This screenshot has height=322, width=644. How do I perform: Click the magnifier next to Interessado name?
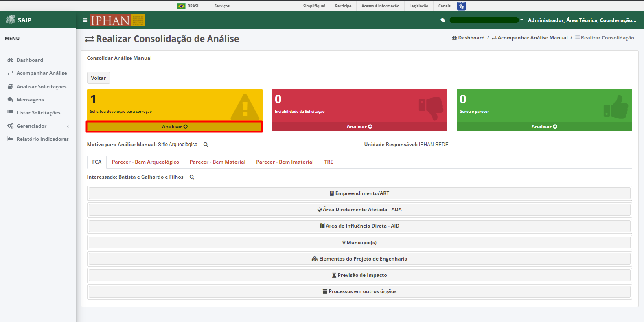click(192, 177)
